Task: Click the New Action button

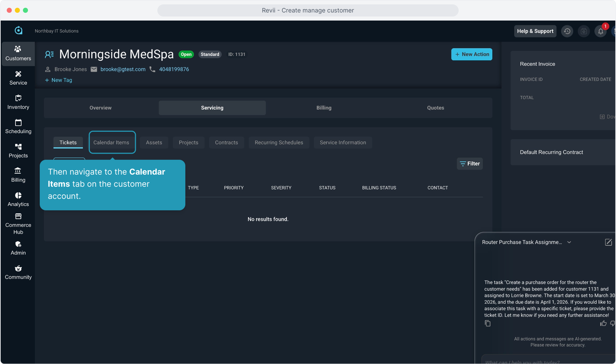Action: (x=471, y=54)
